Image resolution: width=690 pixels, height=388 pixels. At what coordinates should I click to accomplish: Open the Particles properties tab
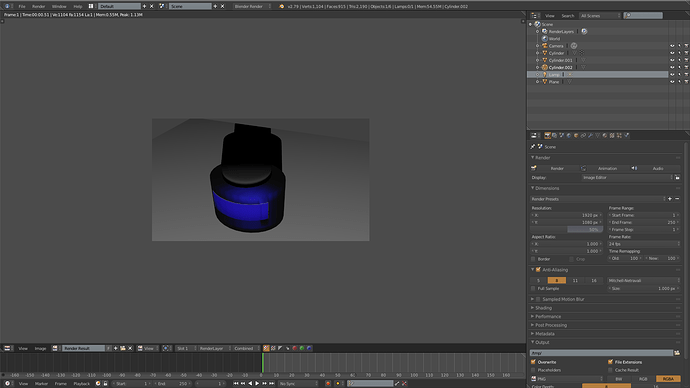pyautogui.click(x=619, y=135)
